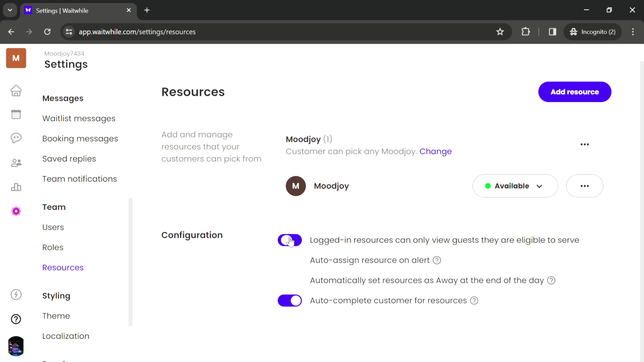Click the 'Moodjoy (1)' group title
The image size is (644, 362).
[x=309, y=139]
